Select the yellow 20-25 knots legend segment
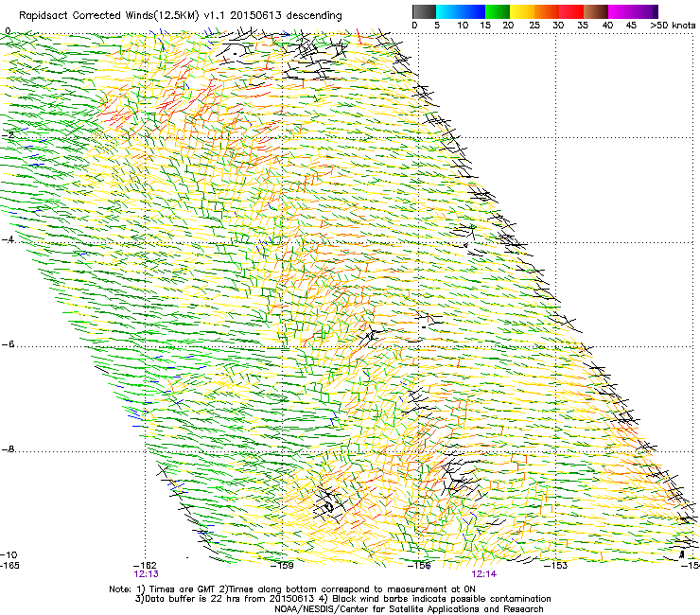Image resolution: width=700 pixels, height=615 pixels. tap(522, 11)
